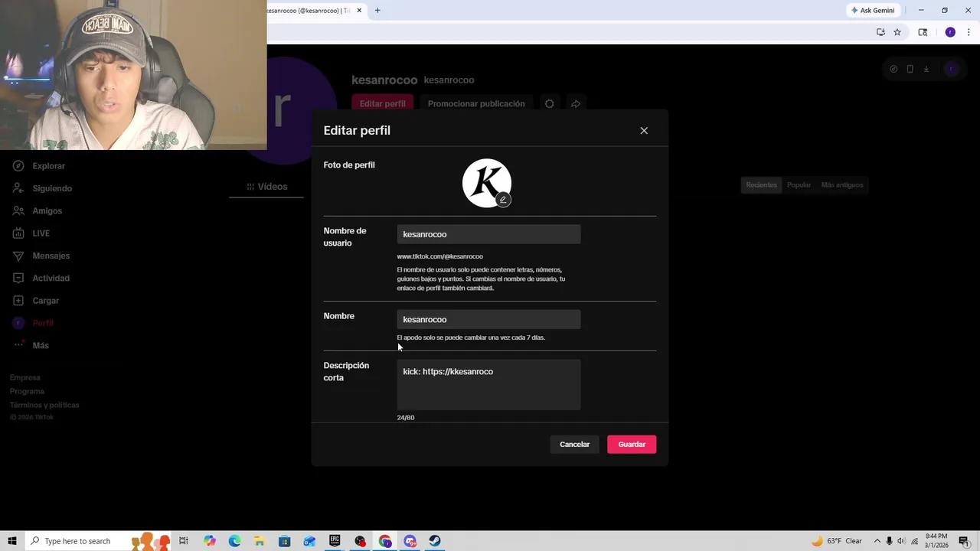Open the Ask Gemini button

click(873, 10)
